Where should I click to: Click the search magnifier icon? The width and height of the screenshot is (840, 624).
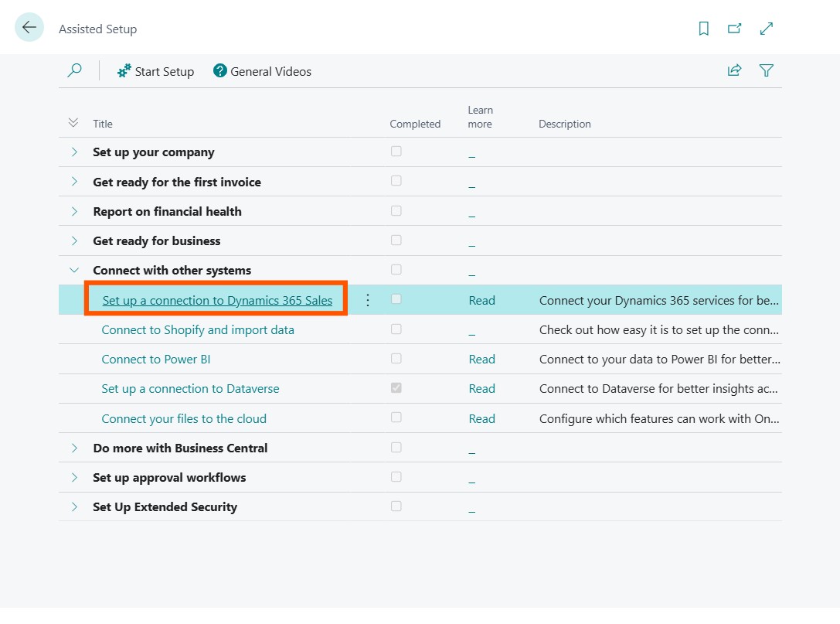coord(74,71)
